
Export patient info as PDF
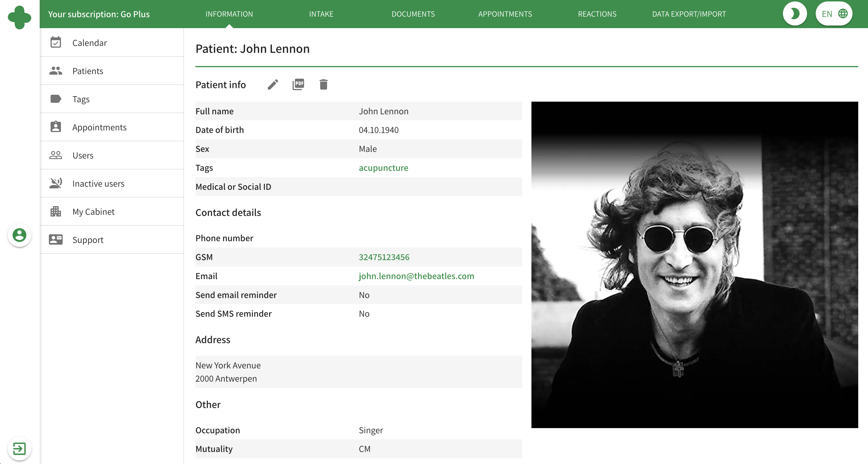pyautogui.click(x=298, y=84)
